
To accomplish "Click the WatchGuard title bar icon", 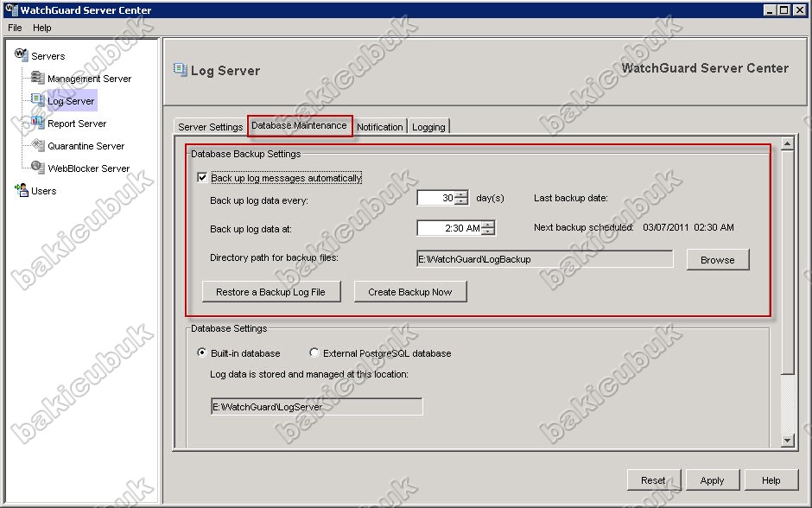I will click(x=11, y=10).
